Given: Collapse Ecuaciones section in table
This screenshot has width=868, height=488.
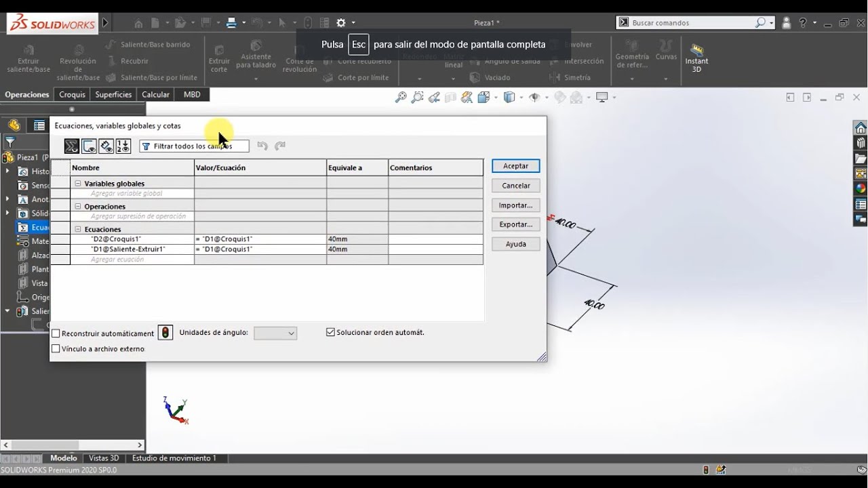Looking at the screenshot, I should (x=78, y=230).
